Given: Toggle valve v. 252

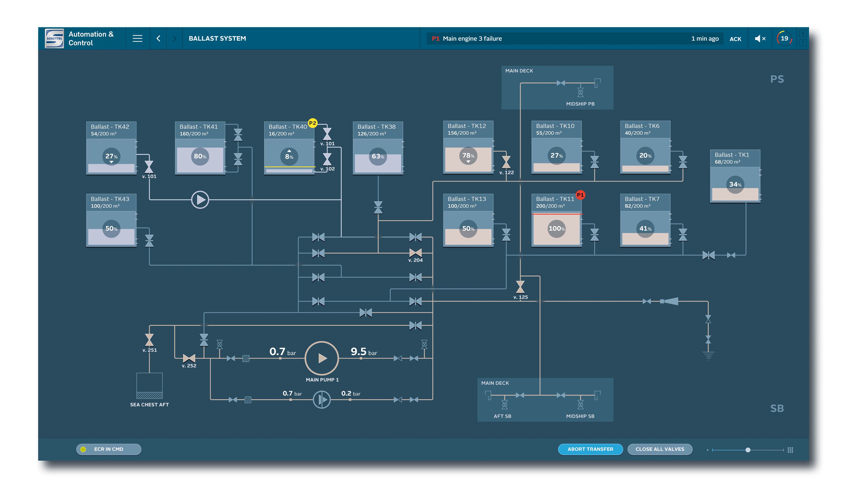Looking at the screenshot, I should (189, 358).
